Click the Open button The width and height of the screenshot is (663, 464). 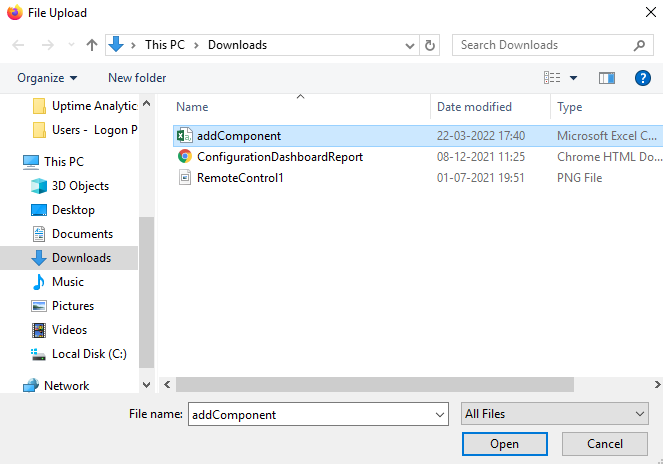504,444
